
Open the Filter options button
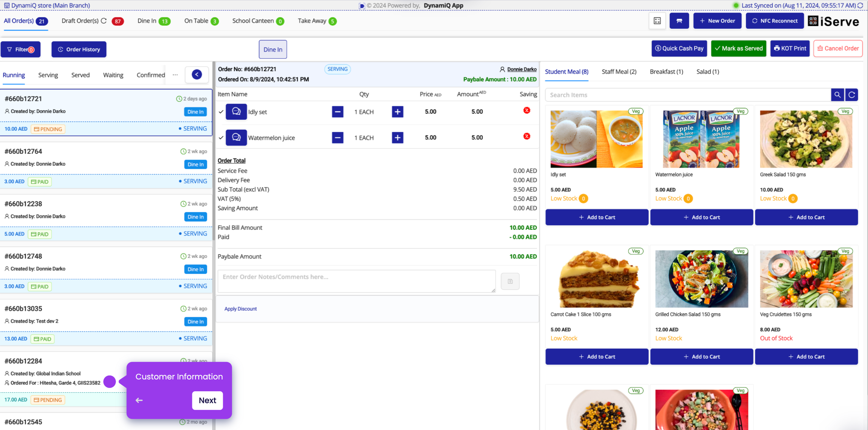21,49
